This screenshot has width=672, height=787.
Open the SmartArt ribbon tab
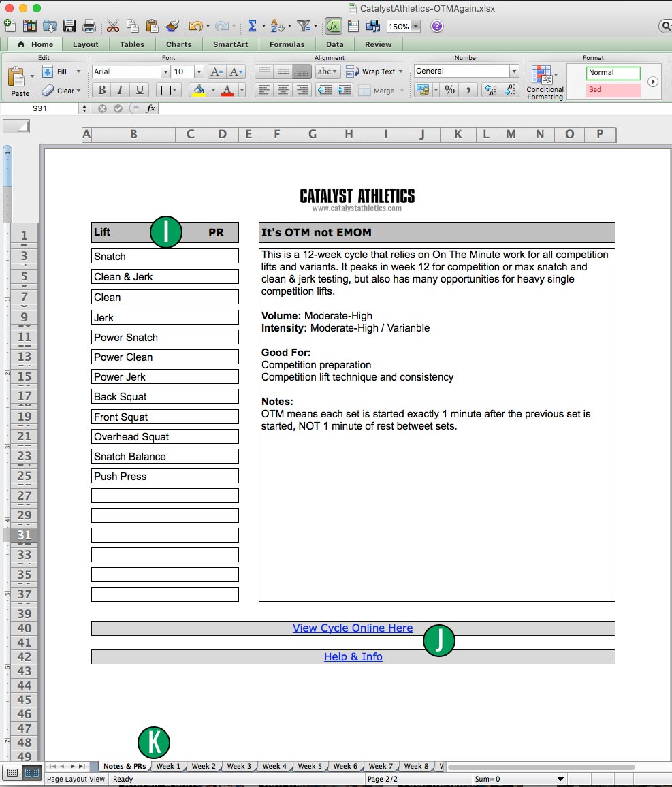coord(230,44)
